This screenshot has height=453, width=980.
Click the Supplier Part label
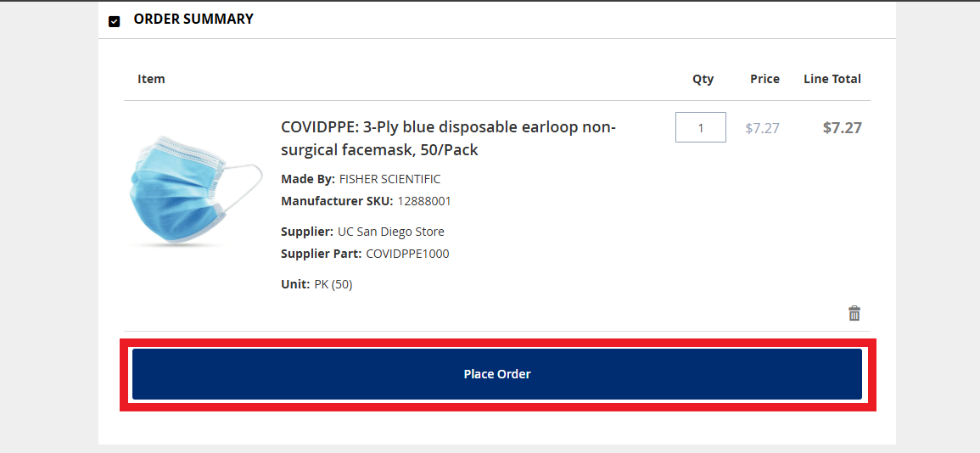321,254
